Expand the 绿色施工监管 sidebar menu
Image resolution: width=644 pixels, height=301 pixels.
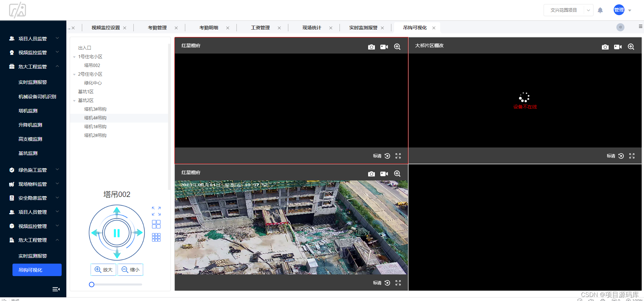click(33, 170)
